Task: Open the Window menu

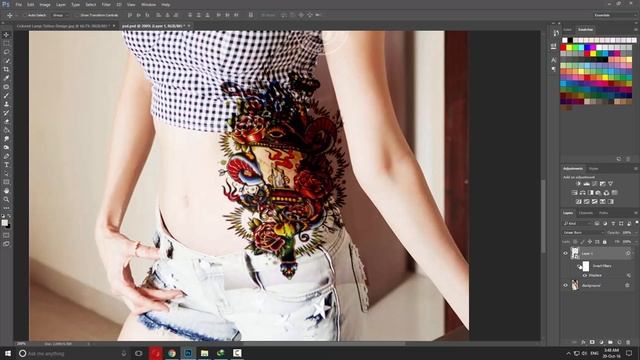Action: click(148, 4)
